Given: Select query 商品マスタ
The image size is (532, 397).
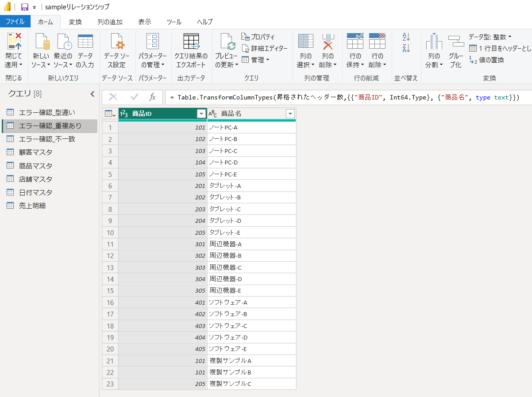Looking at the screenshot, I should (x=50, y=166).
